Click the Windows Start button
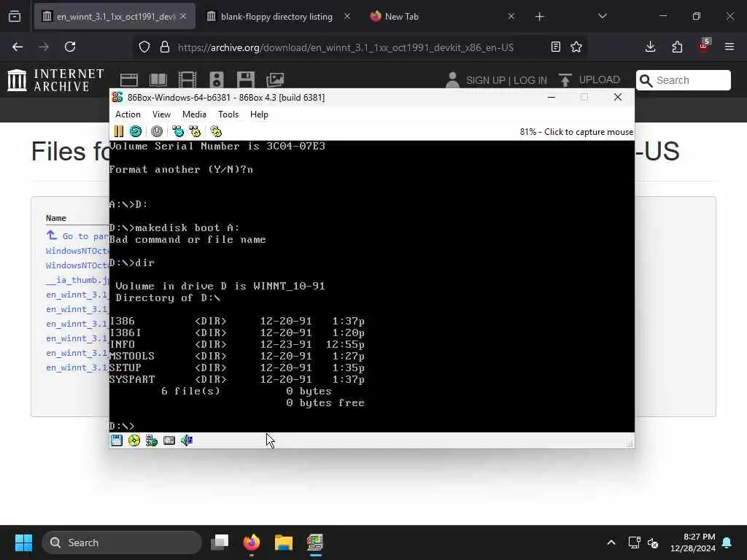Screen dimensions: 747x560 pos(23,542)
